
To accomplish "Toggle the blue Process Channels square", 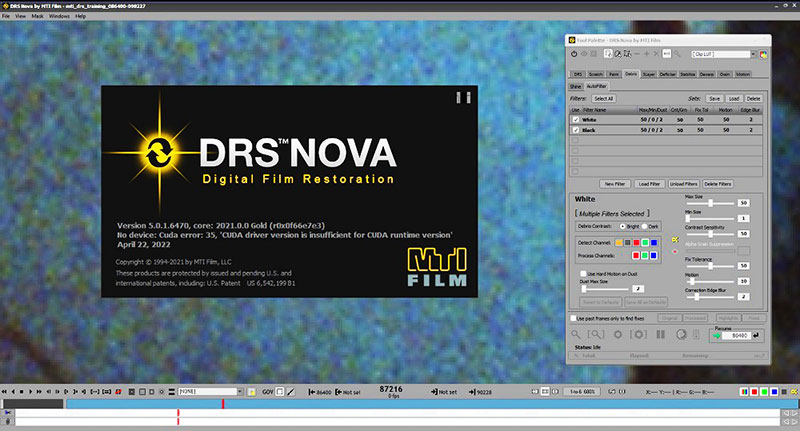I will (654, 255).
